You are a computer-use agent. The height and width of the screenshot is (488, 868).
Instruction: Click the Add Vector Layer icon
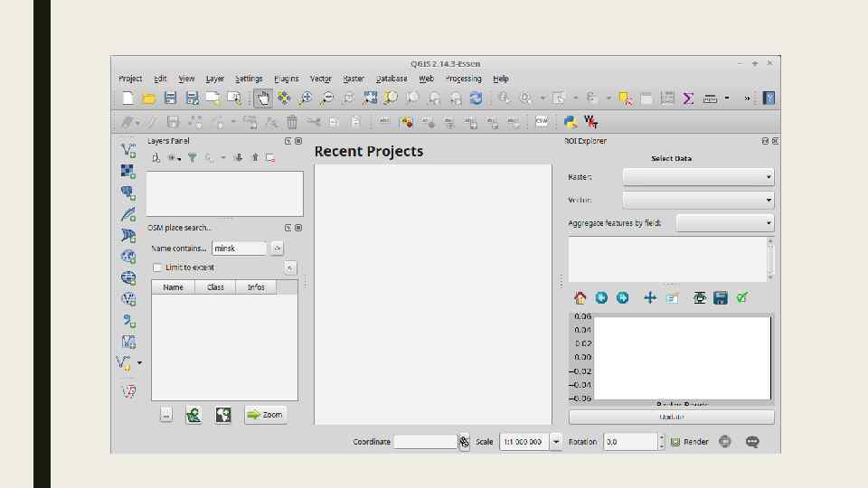pyautogui.click(x=128, y=150)
